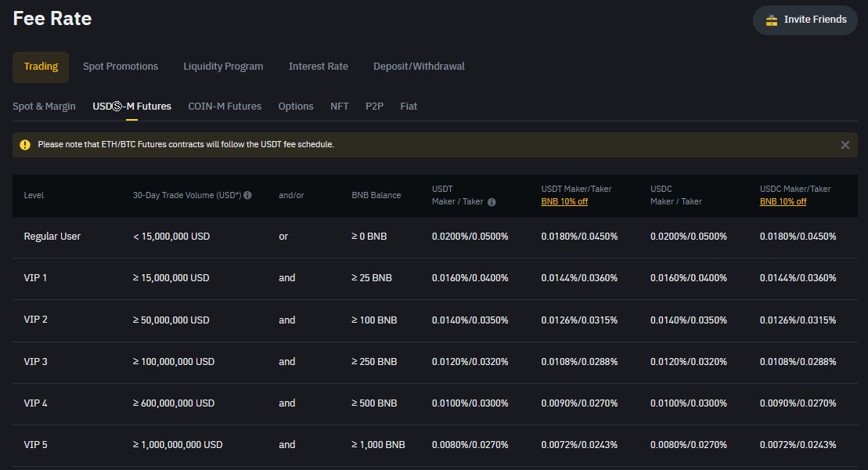Screen dimensions: 868x470
Task: Open the NFT sub-tab
Action: 340,107
